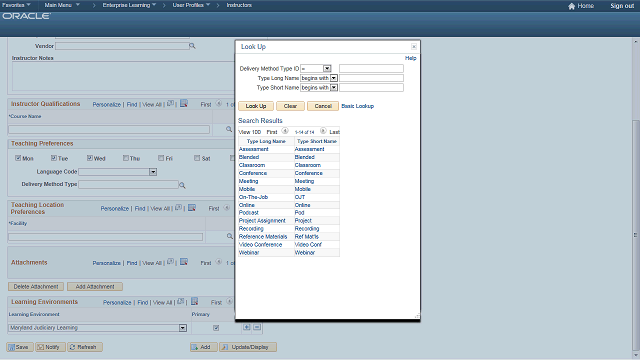Click the Delivery Method Type ID input field
Screen dimensions: 640x360
click(x=371, y=69)
